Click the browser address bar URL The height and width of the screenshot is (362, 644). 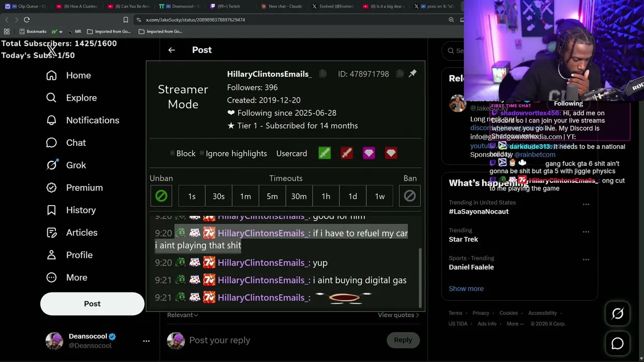pos(195,20)
